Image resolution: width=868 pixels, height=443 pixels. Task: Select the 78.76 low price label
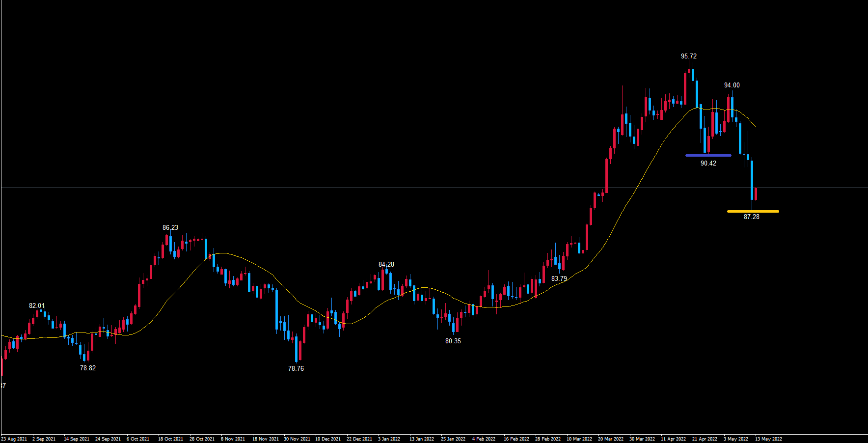point(296,368)
